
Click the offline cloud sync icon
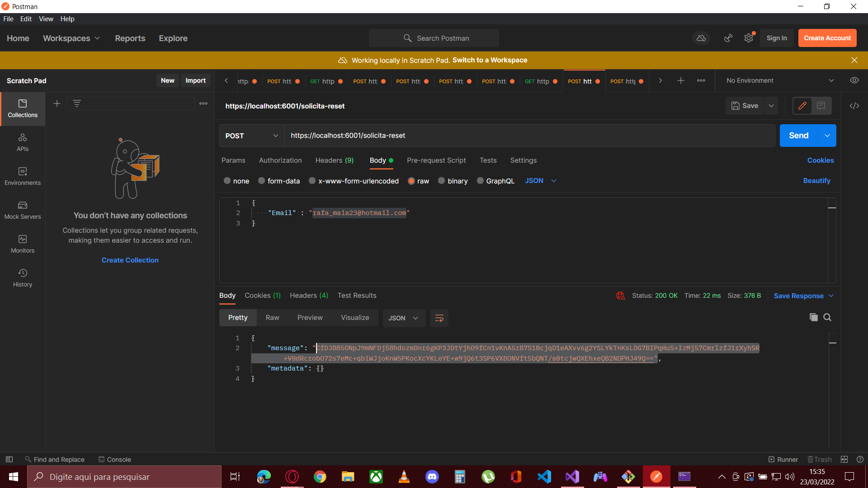click(701, 38)
